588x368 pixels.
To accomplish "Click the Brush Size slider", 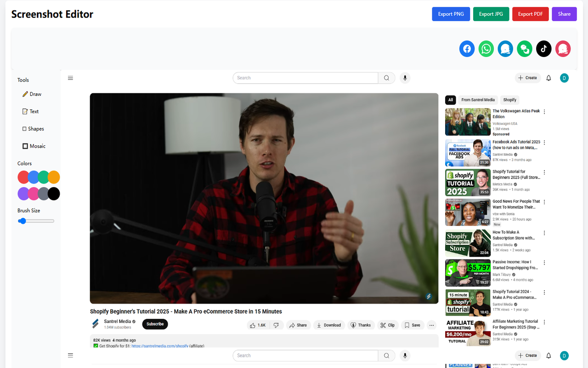I will [x=36, y=221].
